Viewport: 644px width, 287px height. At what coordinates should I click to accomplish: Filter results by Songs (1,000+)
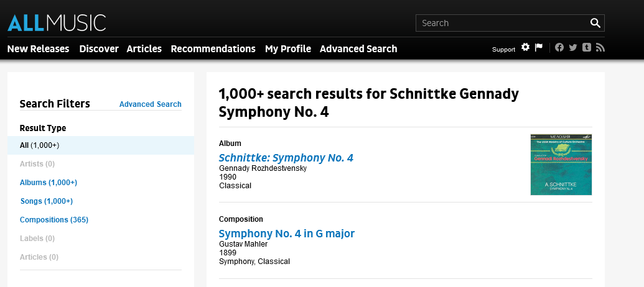pyautogui.click(x=47, y=201)
